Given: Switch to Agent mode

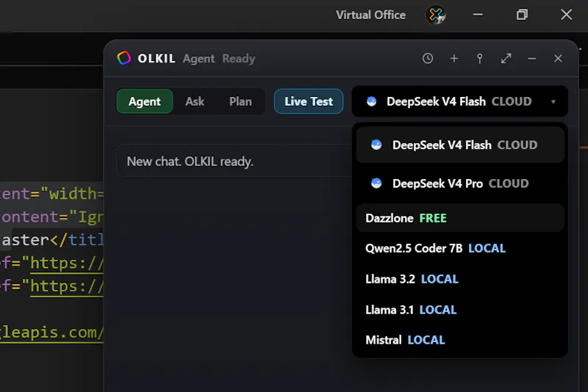Looking at the screenshot, I should tap(144, 101).
